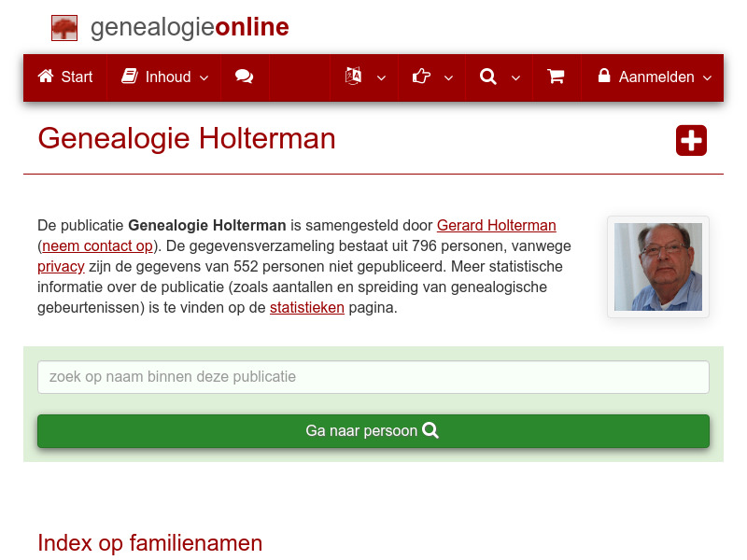Open the Gerard Holterman link

coord(496,225)
